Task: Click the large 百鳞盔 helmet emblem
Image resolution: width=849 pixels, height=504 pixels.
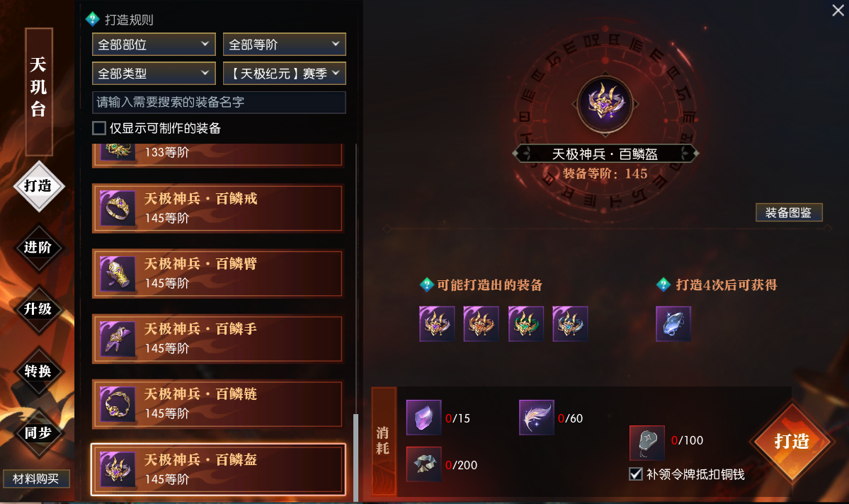Action: [605, 104]
